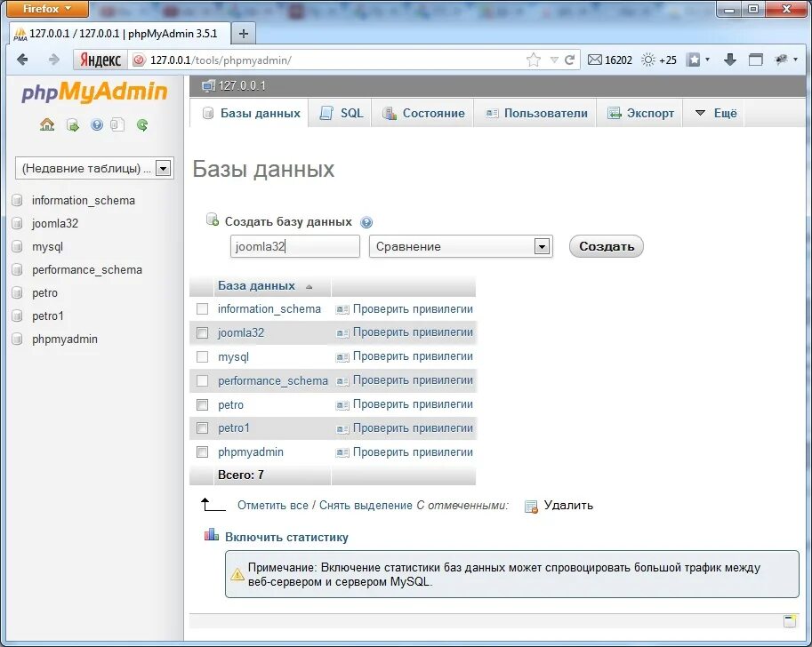
Task: Click the 127.0.0.1 server breadcrumb link
Action: pos(242,86)
